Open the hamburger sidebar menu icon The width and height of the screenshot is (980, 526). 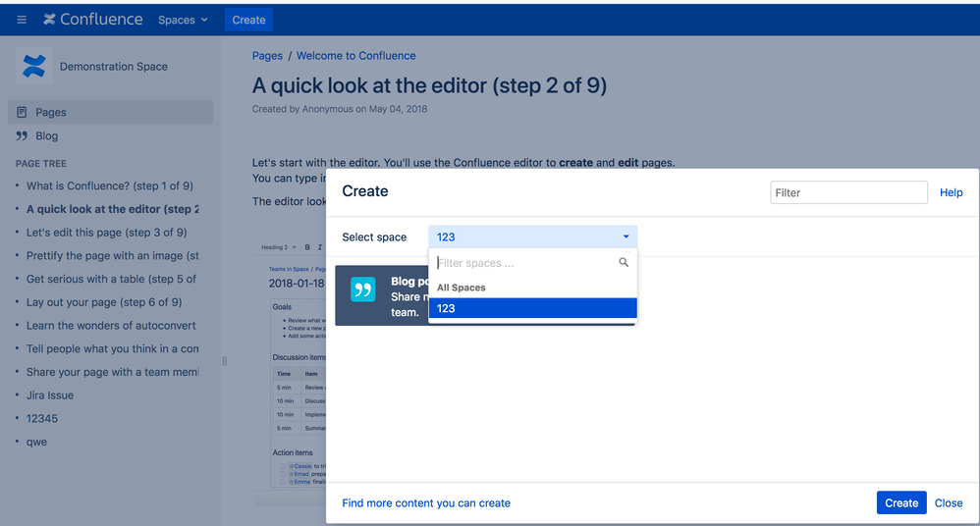tap(22, 20)
